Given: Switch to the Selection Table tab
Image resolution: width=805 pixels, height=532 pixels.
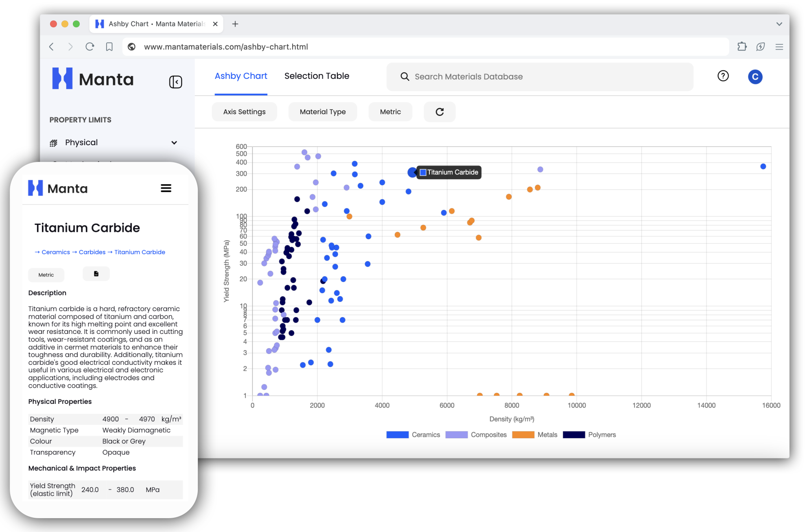Looking at the screenshot, I should pyautogui.click(x=317, y=76).
